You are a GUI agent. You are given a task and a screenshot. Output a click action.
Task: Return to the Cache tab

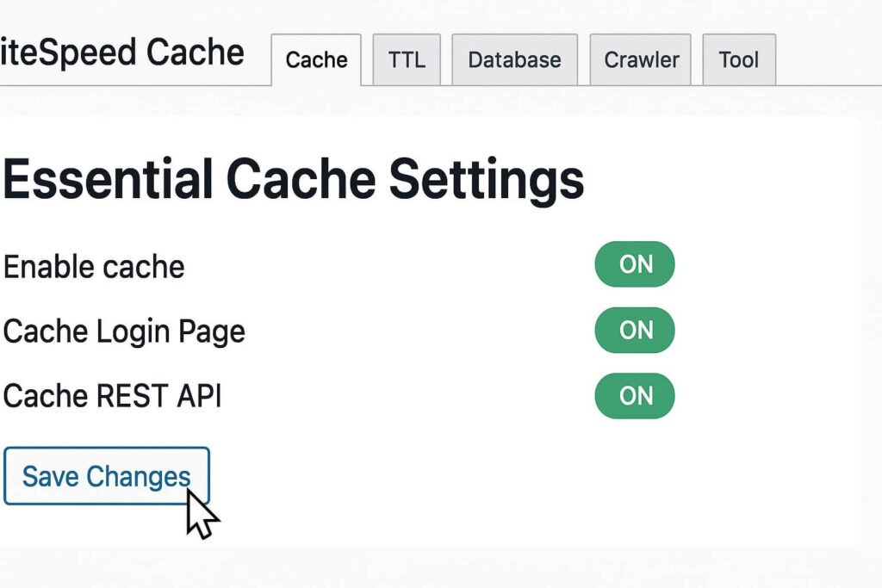pos(315,59)
